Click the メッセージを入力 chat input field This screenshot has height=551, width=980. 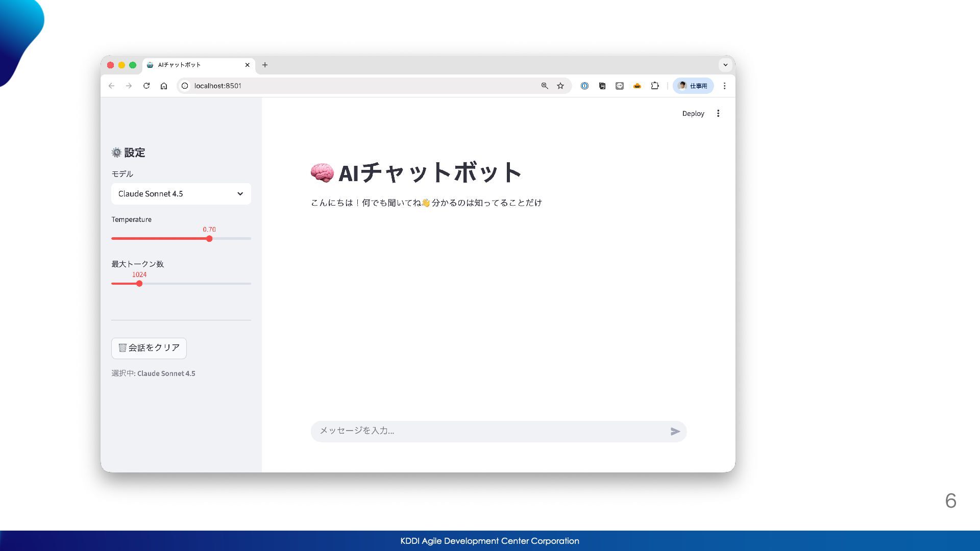[x=490, y=431]
